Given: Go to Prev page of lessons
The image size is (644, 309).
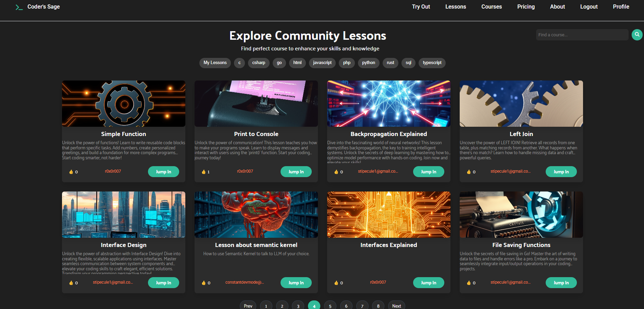Looking at the screenshot, I should tap(248, 306).
